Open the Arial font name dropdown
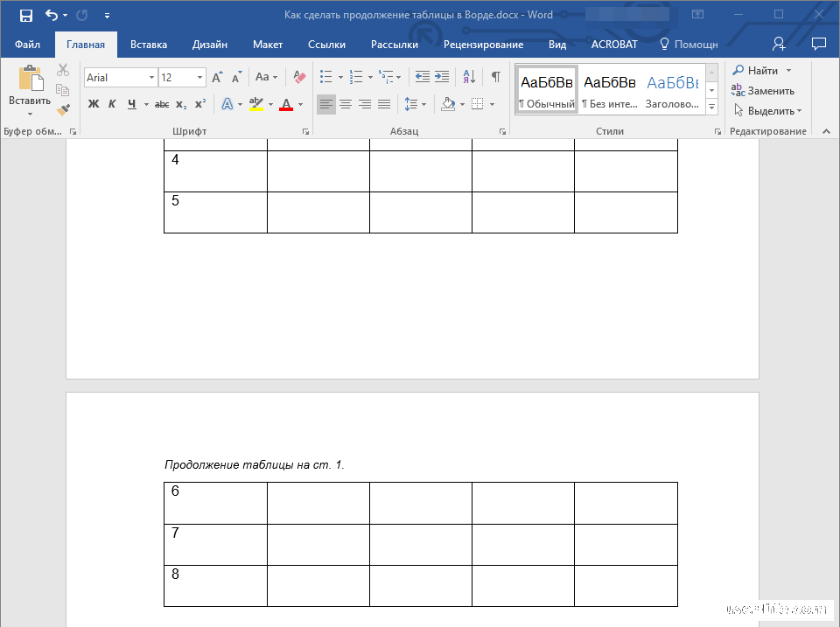Viewport: 840px width, 627px height. coord(151,78)
